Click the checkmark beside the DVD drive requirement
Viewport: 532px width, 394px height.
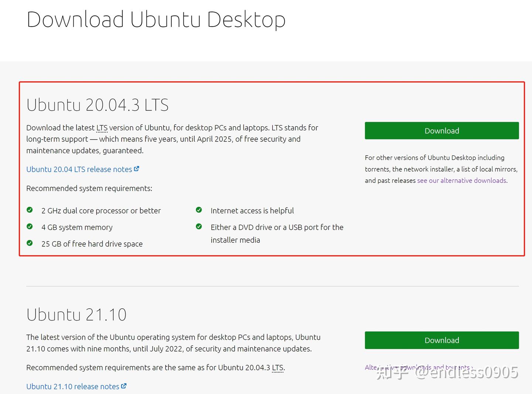pos(199,226)
